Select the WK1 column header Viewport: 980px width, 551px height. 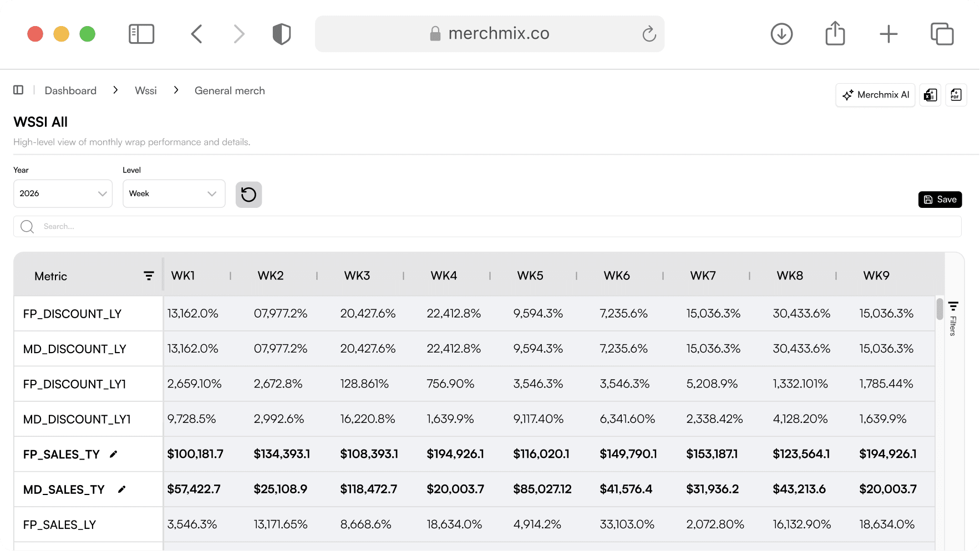(x=183, y=275)
